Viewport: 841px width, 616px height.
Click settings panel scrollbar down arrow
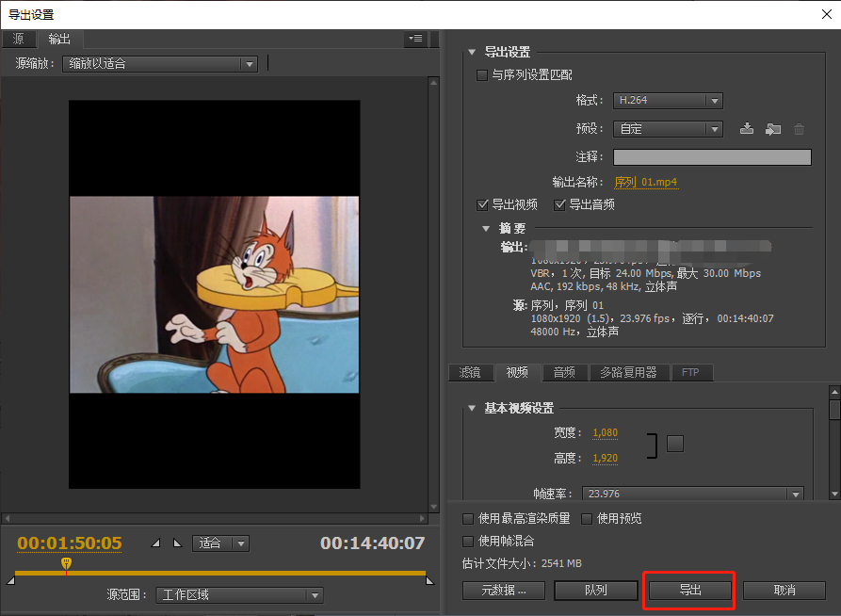834,494
